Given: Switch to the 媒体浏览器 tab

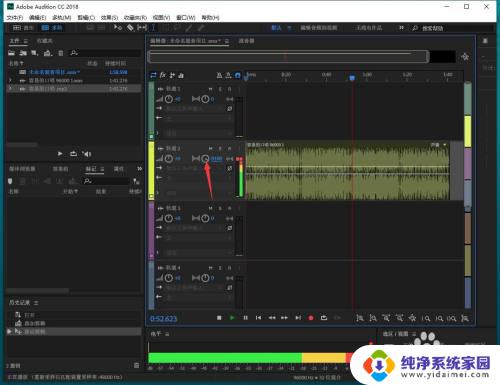Looking at the screenshot, I should pyautogui.click(x=22, y=169).
